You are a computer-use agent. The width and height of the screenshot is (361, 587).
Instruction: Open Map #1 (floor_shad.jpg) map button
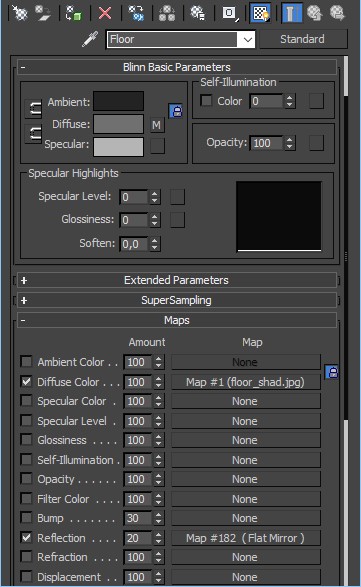(246, 382)
